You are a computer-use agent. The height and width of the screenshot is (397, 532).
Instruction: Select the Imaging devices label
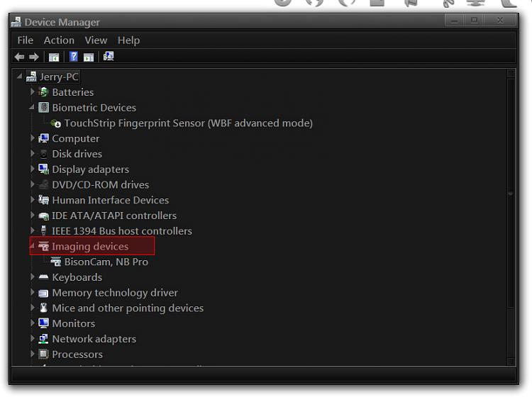point(90,247)
